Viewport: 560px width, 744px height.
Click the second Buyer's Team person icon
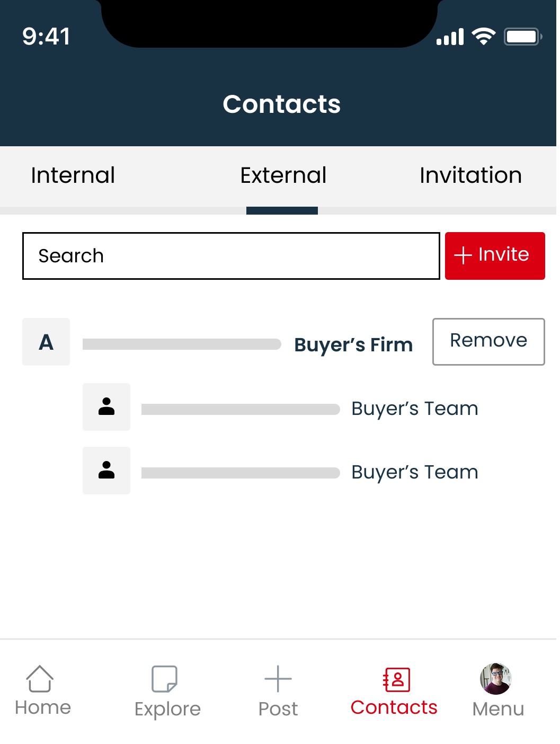tap(106, 471)
